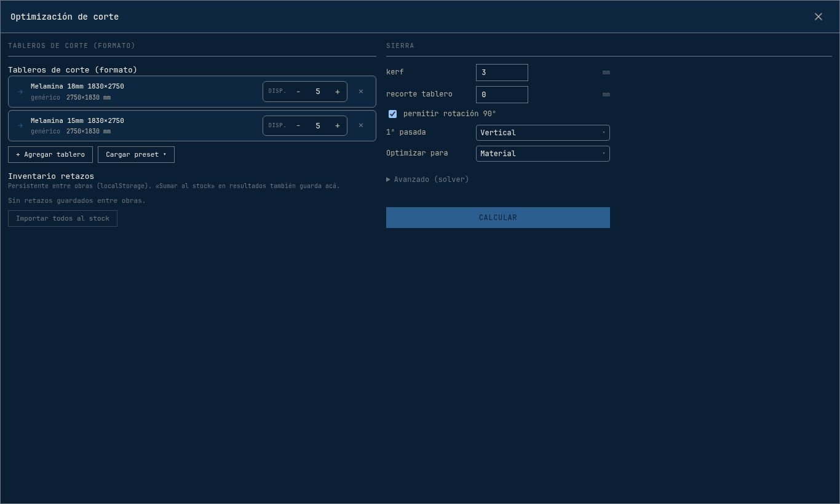
Task: Click the kerf label
Action: (x=395, y=72)
